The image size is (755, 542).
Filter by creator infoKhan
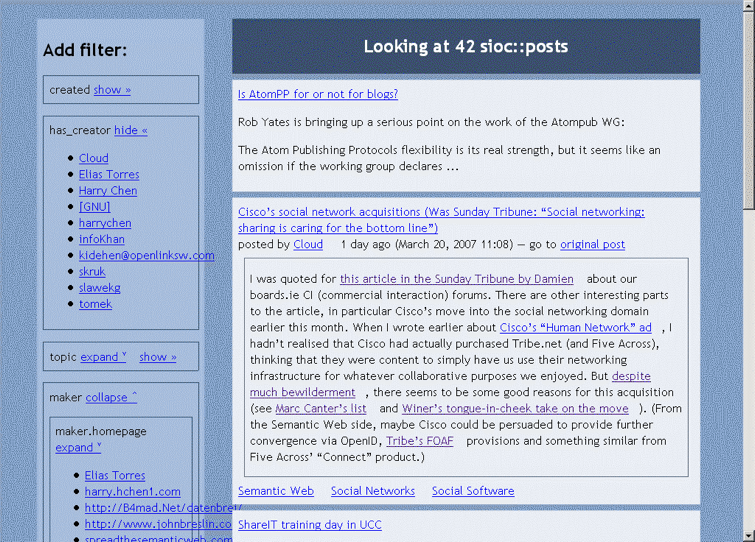[x=102, y=239]
